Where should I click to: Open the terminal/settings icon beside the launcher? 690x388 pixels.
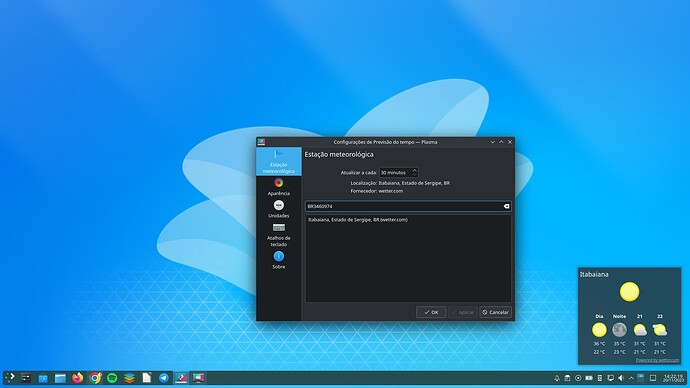click(26, 378)
